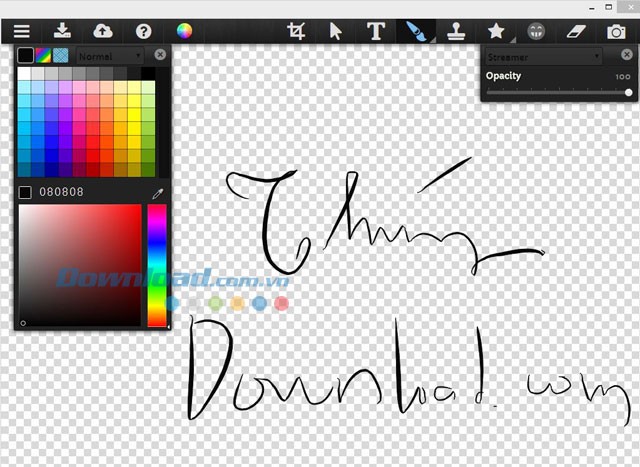Open the help question mark icon
The width and height of the screenshot is (640, 467).
144,31
